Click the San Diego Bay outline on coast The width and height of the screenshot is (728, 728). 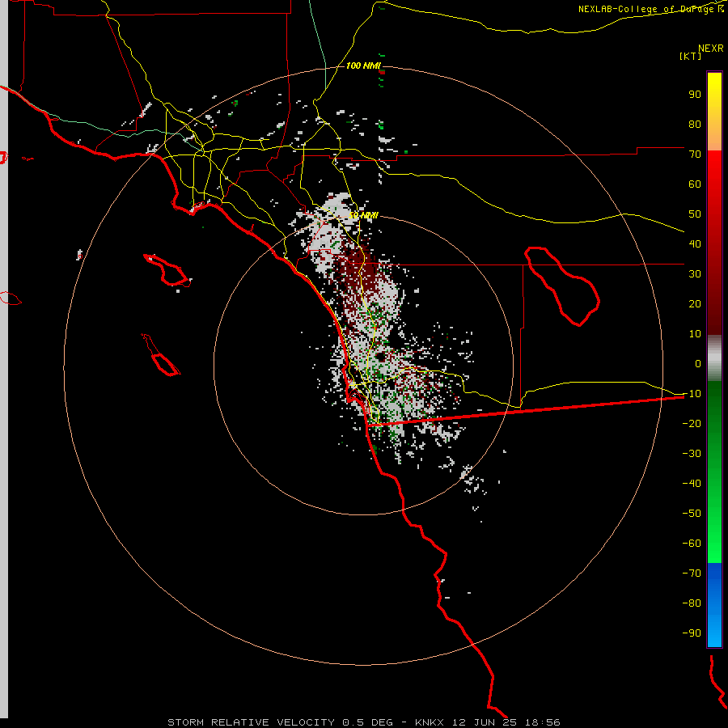[x=359, y=398]
